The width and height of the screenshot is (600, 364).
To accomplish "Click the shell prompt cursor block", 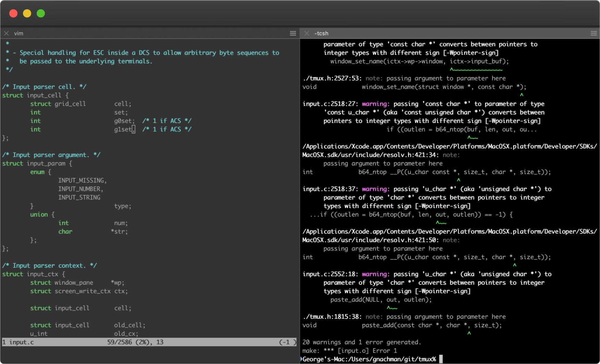I will pyautogui.click(x=441, y=359).
